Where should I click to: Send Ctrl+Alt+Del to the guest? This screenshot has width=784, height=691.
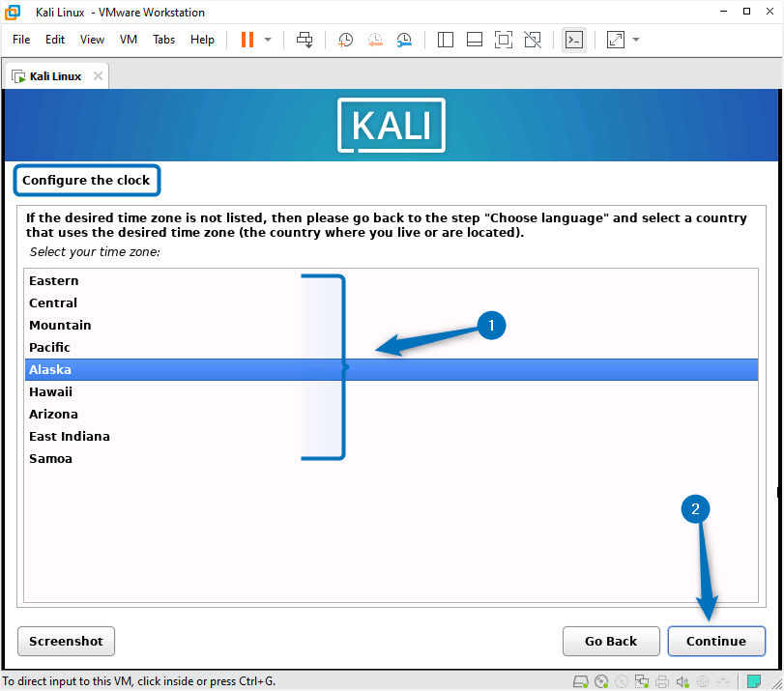tap(304, 40)
